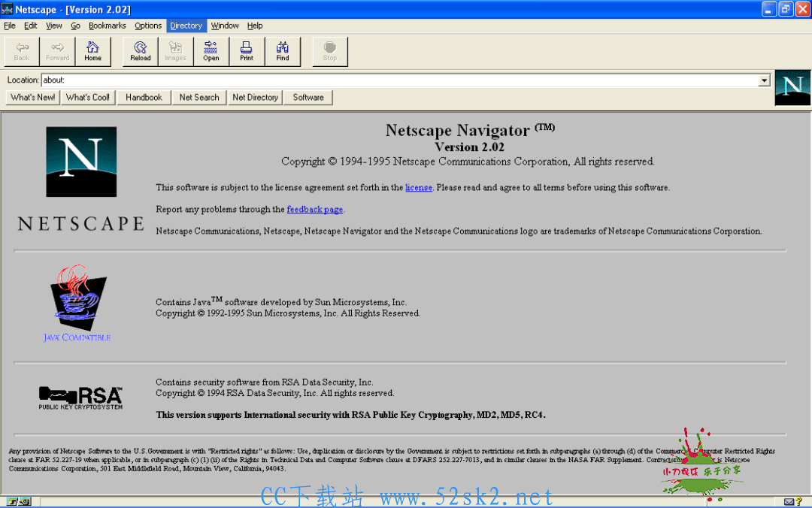
Task: Click the large Netscape N logo image
Action: [81, 162]
